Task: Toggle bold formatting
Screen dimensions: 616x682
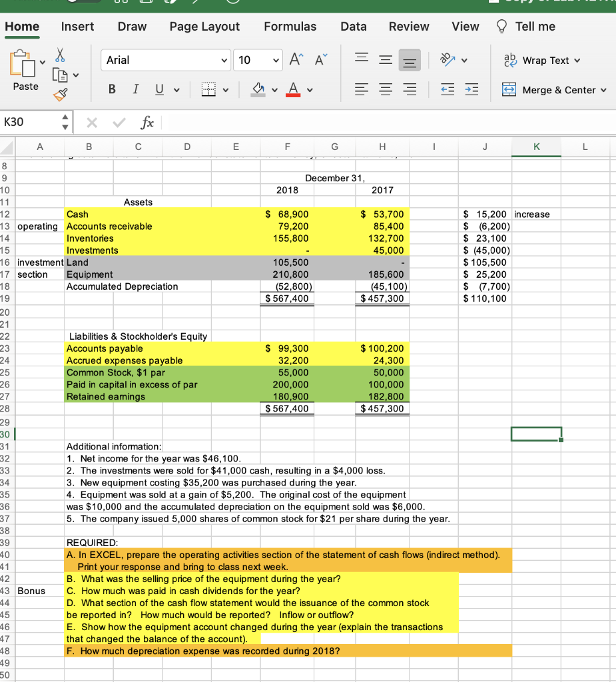Action: (x=111, y=89)
